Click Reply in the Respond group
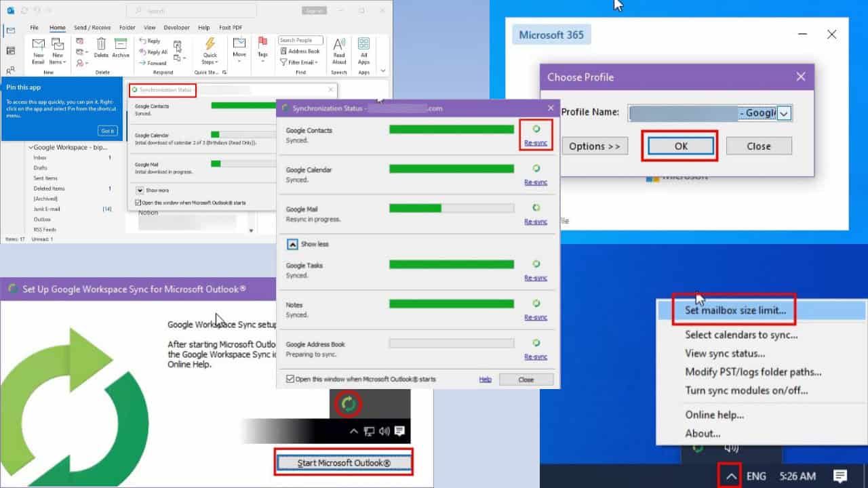The image size is (868, 488). coord(150,41)
